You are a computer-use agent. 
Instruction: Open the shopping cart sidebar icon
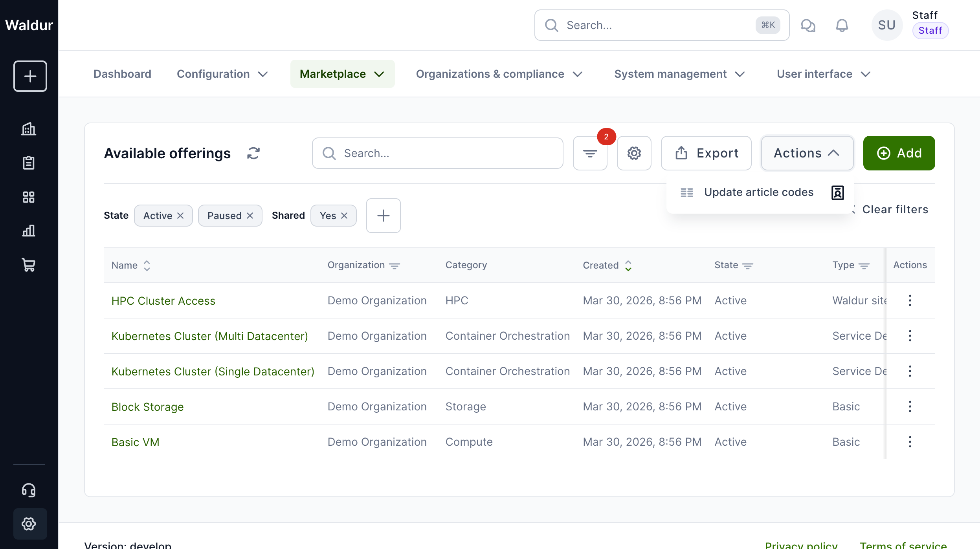click(29, 265)
